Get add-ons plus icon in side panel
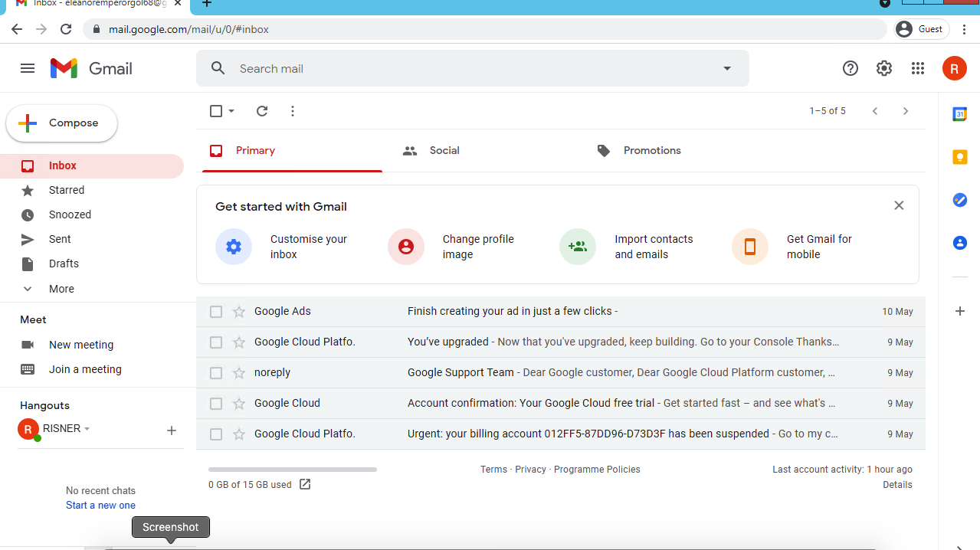The image size is (980, 550). pos(959,311)
